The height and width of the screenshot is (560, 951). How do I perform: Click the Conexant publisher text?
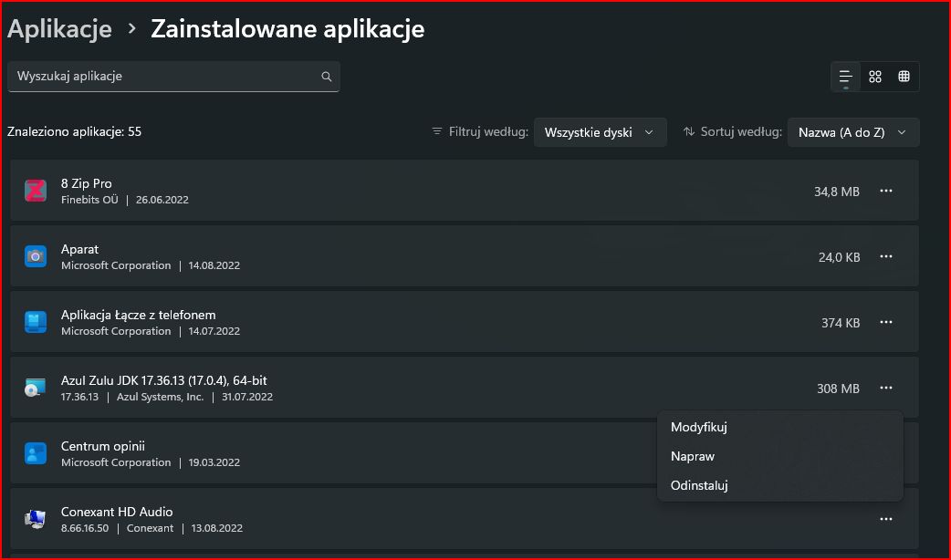(150, 528)
